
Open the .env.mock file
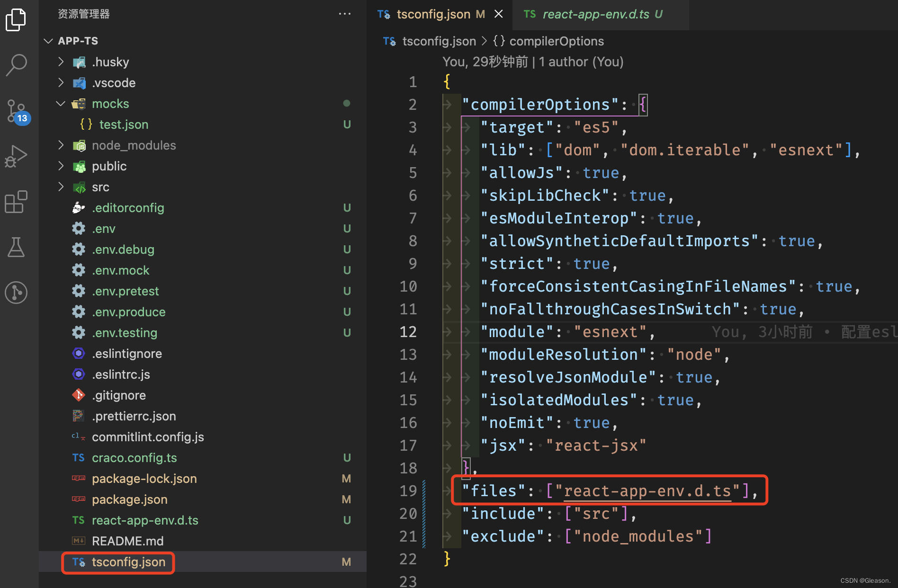pyautogui.click(x=203, y=270)
